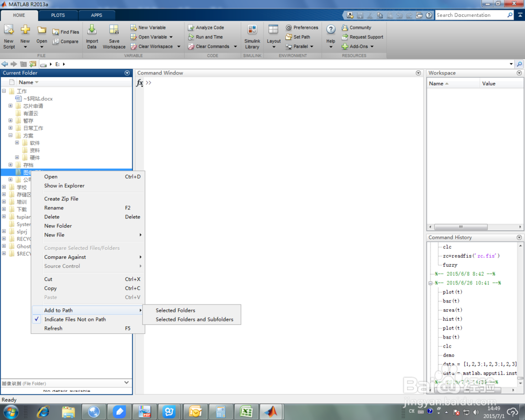The image size is (525, 420).
Task: Click the up-one-level folder icon
Action: tap(23, 64)
